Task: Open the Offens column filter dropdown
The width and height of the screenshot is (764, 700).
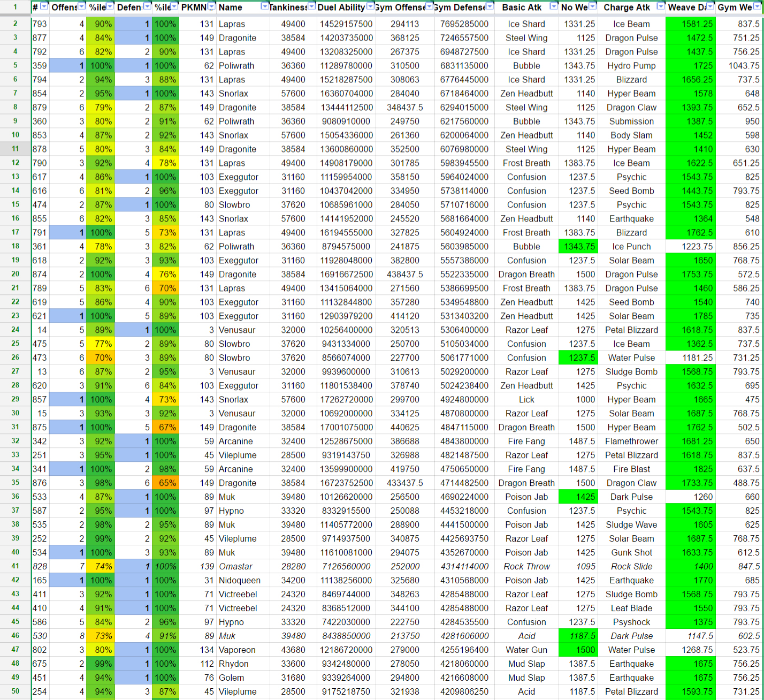Action: pos(81,6)
